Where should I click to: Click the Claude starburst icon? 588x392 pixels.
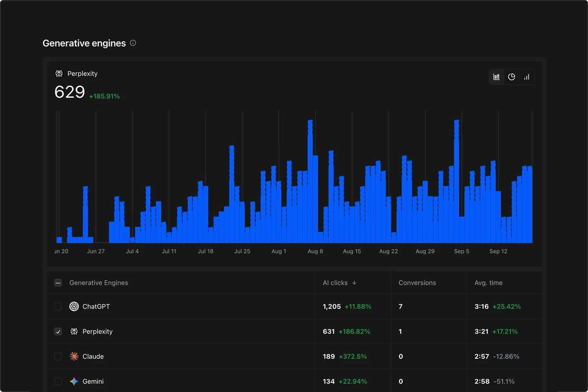pyautogui.click(x=74, y=356)
